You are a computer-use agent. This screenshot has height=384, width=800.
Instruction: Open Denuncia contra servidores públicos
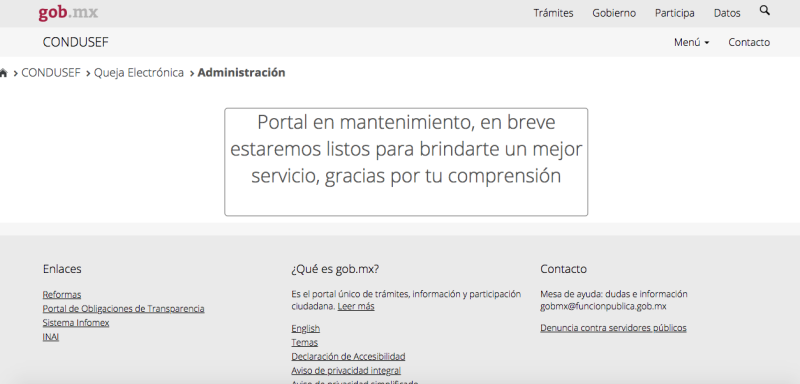click(x=613, y=328)
